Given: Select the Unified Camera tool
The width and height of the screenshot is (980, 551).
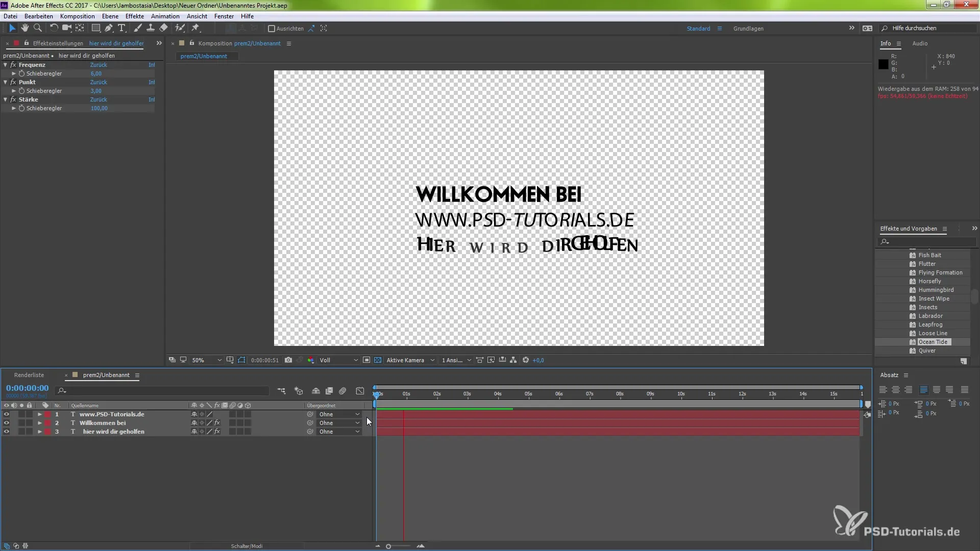Looking at the screenshot, I should (x=66, y=28).
